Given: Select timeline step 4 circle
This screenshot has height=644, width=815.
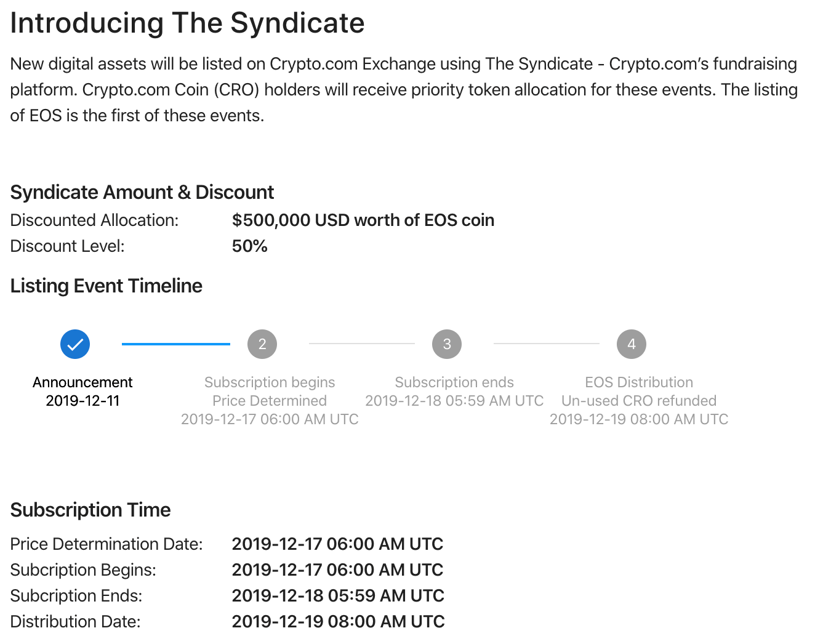Looking at the screenshot, I should [632, 344].
